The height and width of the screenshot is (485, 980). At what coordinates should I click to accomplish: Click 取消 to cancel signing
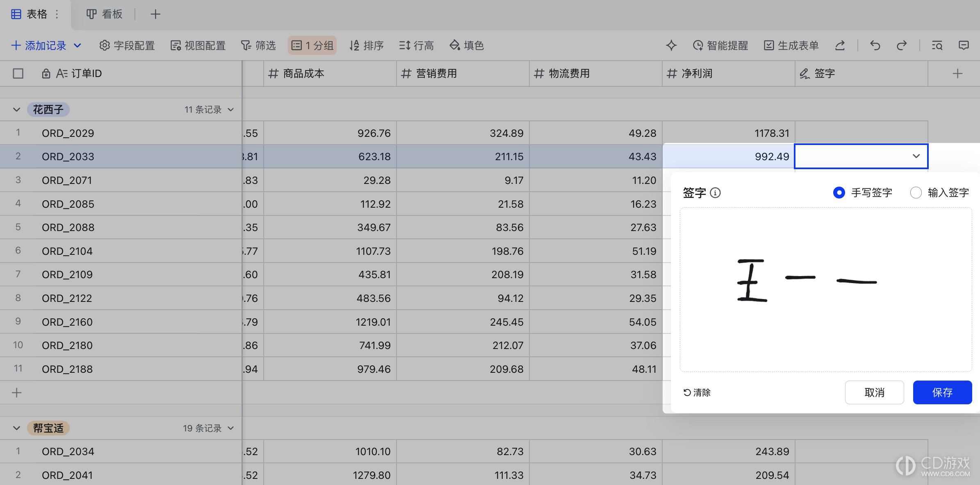(x=874, y=392)
